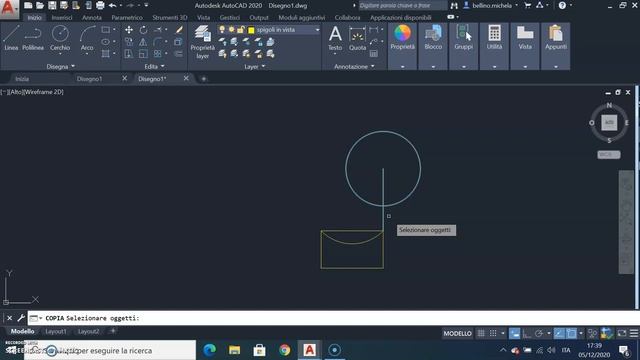The height and width of the screenshot is (360, 640).
Task: Expand the Edita panel
Action: pyautogui.click(x=154, y=66)
